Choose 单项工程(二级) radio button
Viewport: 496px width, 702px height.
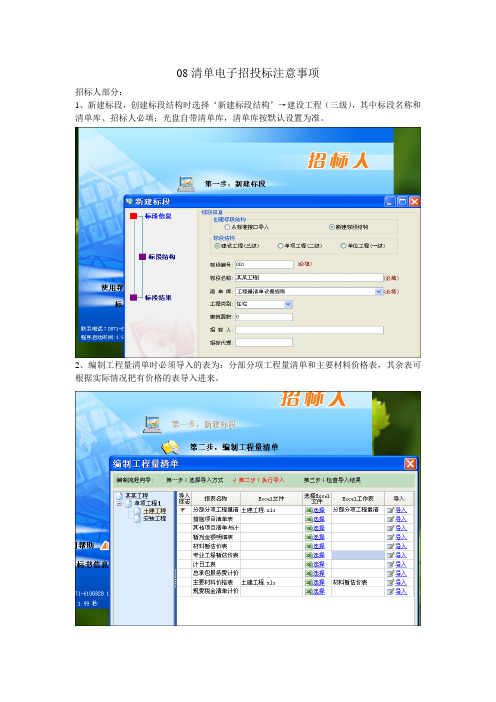tap(280, 245)
